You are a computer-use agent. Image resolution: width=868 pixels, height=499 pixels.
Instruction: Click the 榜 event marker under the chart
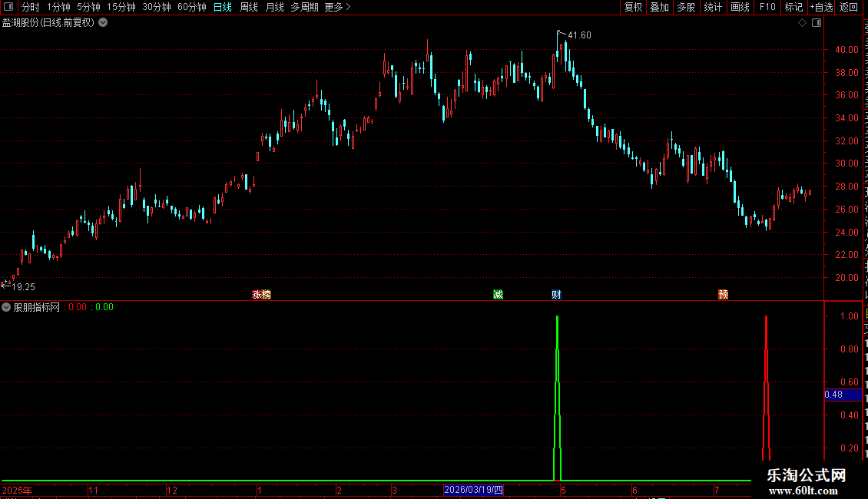pos(267,294)
